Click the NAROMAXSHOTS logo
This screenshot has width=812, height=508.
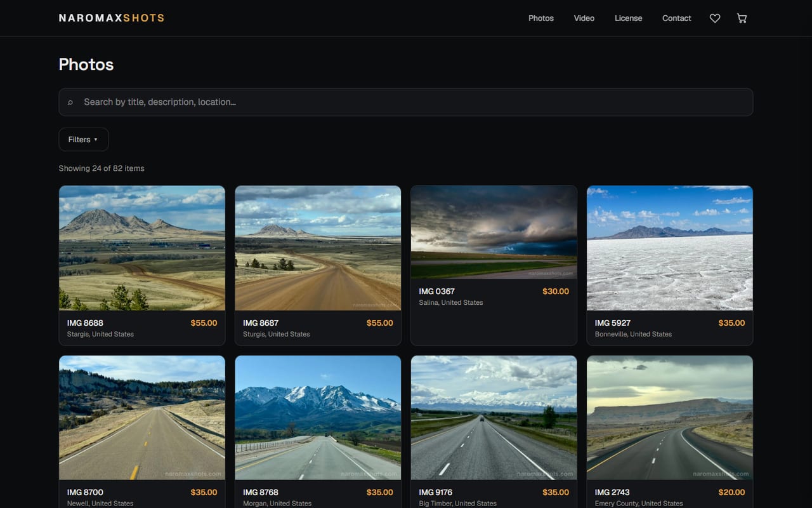(112, 18)
